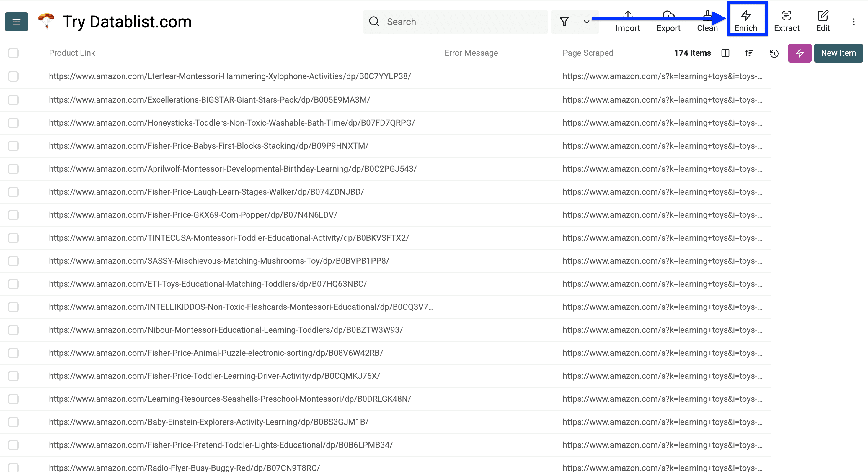Open the sort options icon
Viewport: 868px width, 472px height.
coord(749,53)
